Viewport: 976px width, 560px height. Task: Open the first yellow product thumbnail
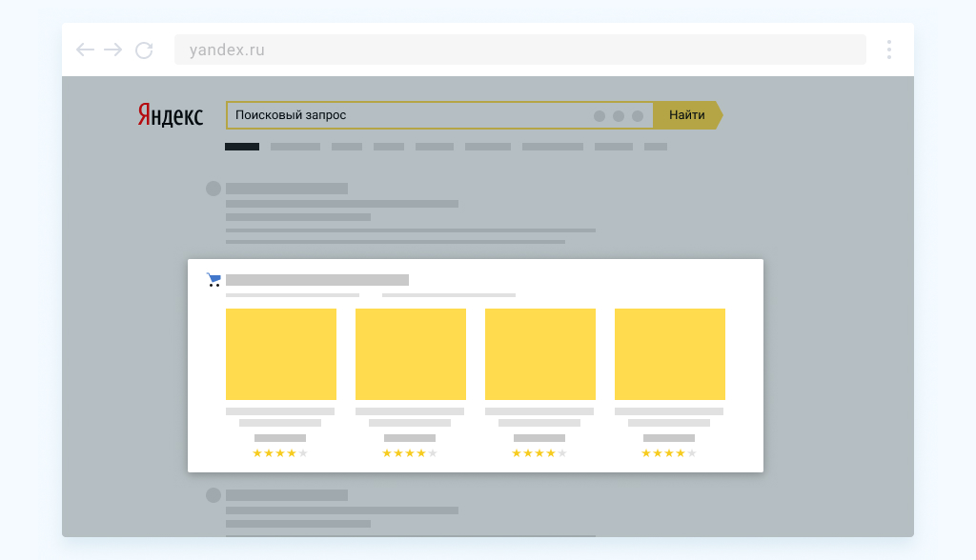[281, 354]
